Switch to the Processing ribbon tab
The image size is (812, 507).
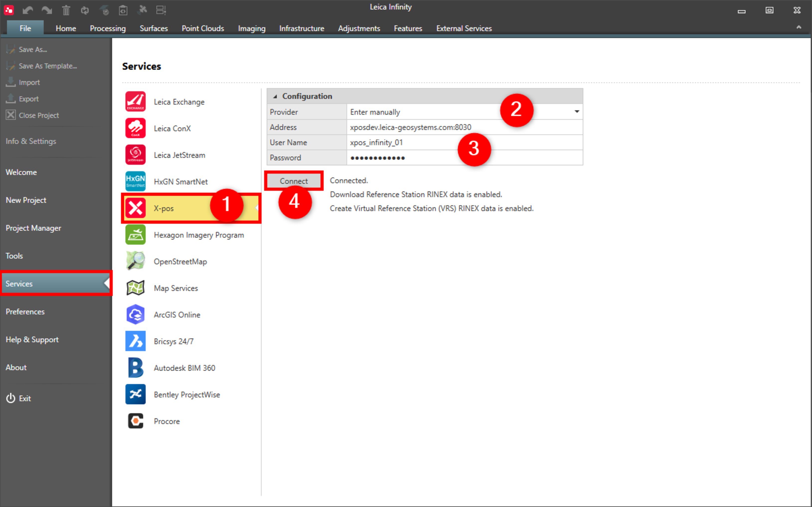(x=108, y=28)
